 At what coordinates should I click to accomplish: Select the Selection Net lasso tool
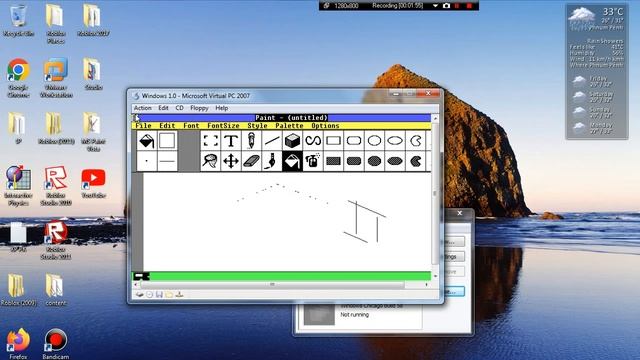pos(211,161)
